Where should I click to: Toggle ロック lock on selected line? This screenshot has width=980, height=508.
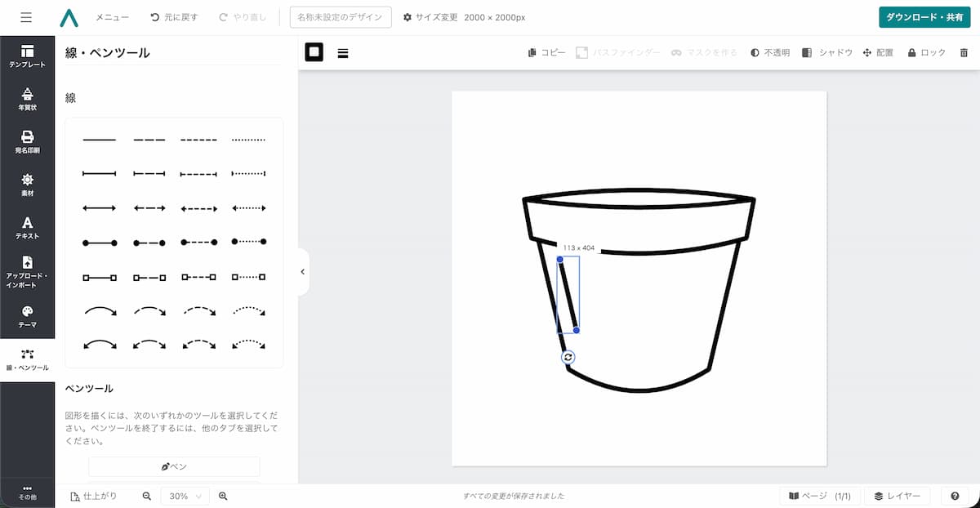(x=926, y=52)
